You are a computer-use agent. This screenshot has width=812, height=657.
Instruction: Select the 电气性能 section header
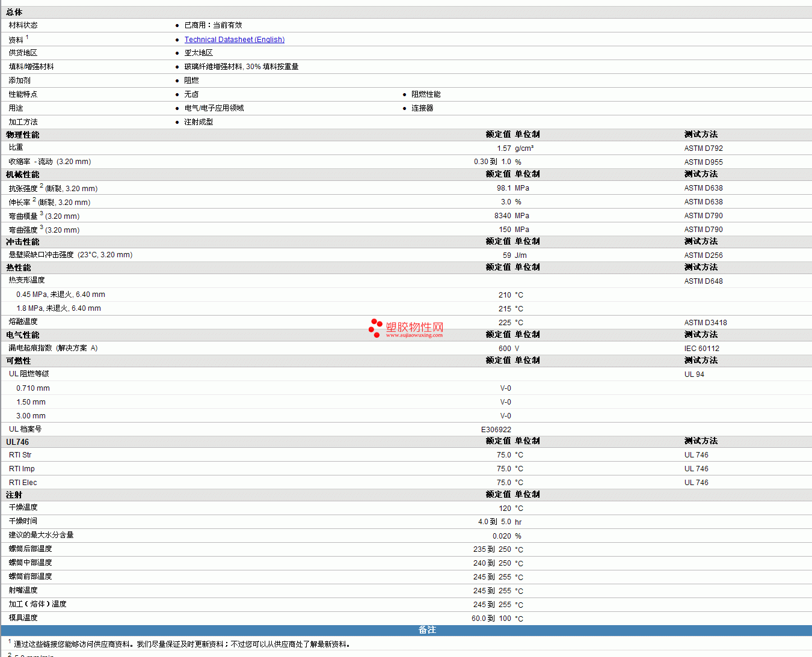click(x=23, y=335)
